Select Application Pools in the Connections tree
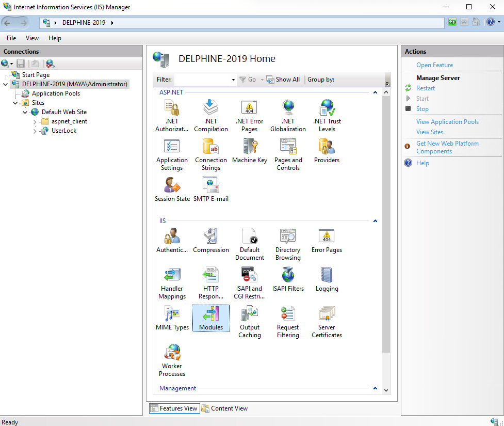 [56, 93]
